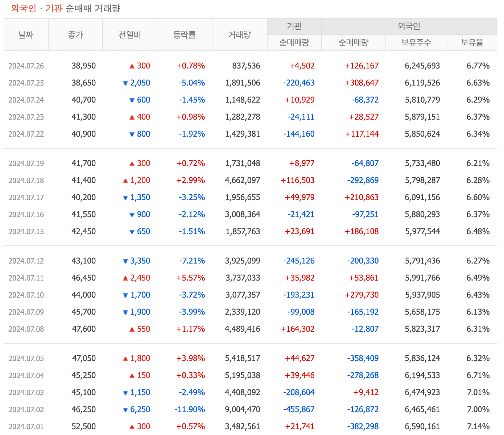
Task: Click the down-triangle icon beside 3,350 on 07.12
Action: coord(125,261)
